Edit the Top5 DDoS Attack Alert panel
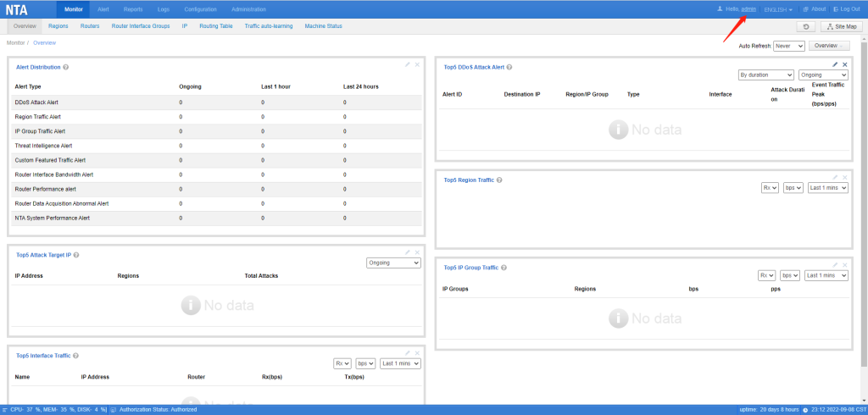 pyautogui.click(x=835, y=64)
